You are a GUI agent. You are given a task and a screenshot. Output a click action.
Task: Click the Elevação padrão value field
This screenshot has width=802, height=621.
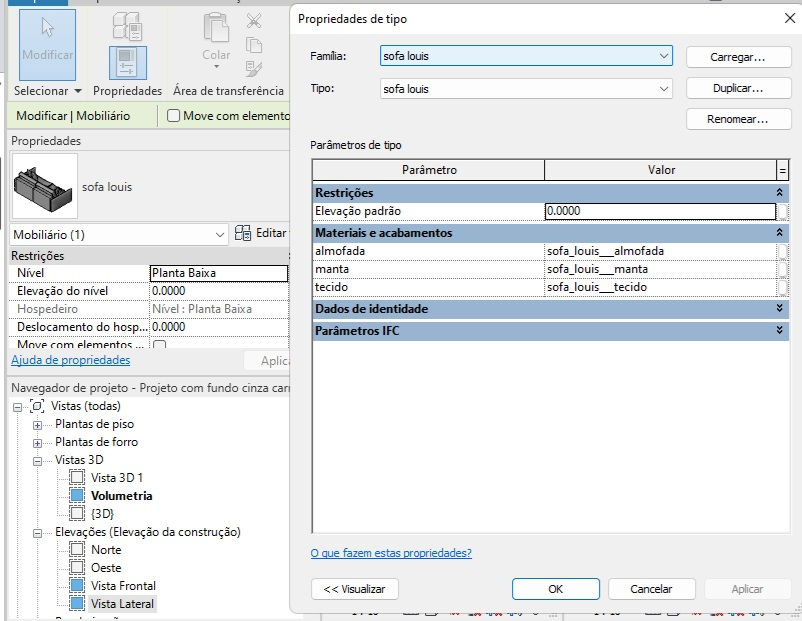tap(660, 211)
